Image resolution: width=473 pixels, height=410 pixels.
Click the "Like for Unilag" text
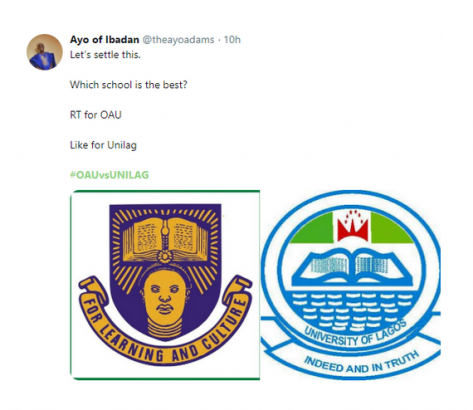click(103, 145)
